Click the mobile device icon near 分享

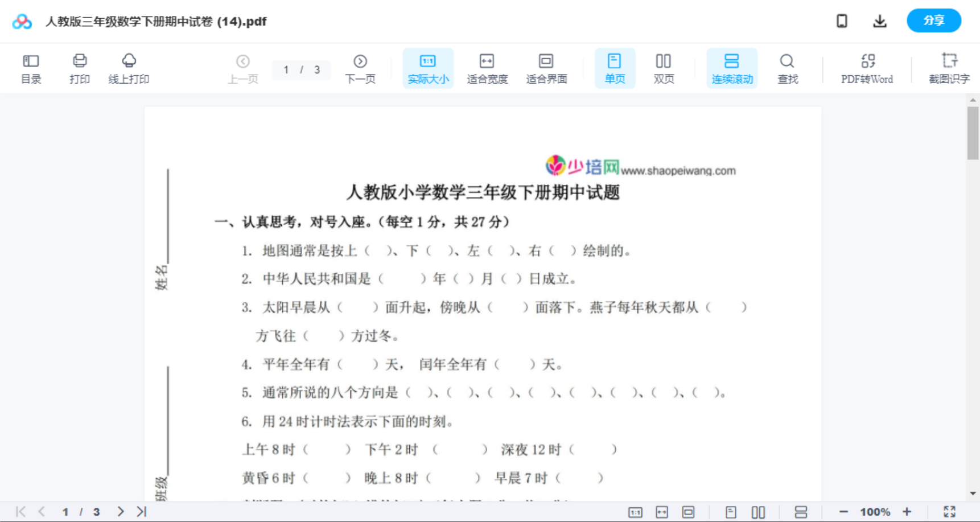(x=842, y=20)
